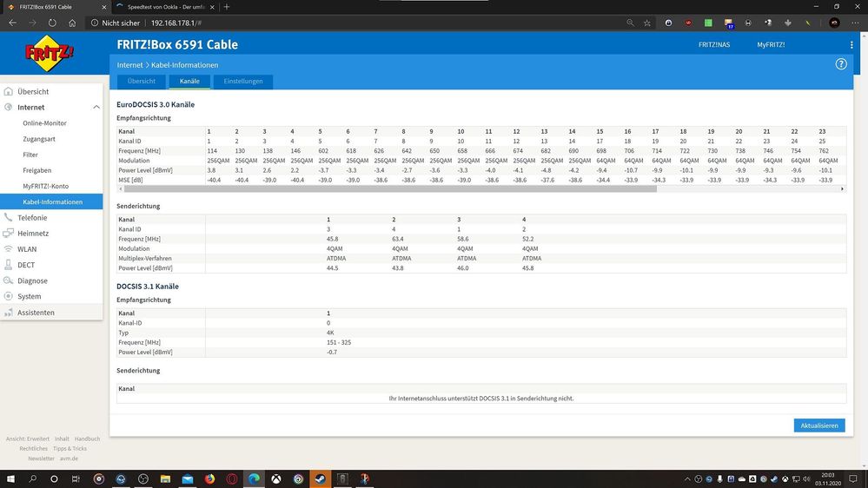Click the Internet breadcrumb link
Image resolution: width=868 pixels, height=488 pixels.
click(129, 65)
